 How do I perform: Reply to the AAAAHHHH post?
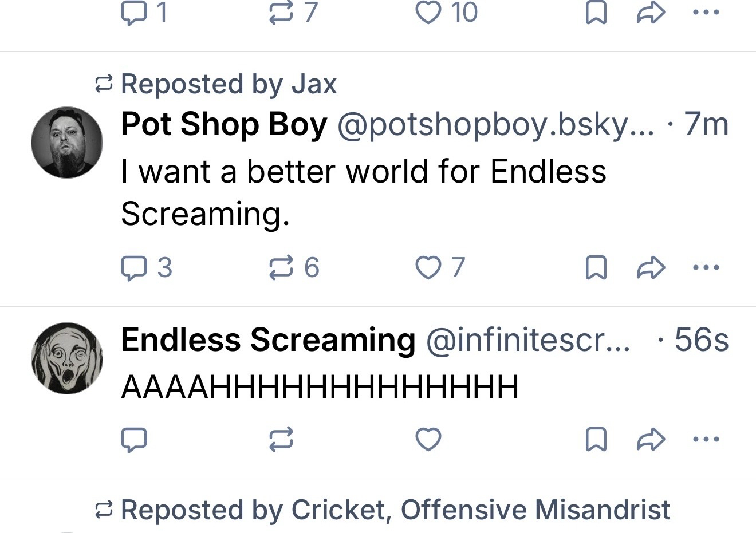coord(134,439)
